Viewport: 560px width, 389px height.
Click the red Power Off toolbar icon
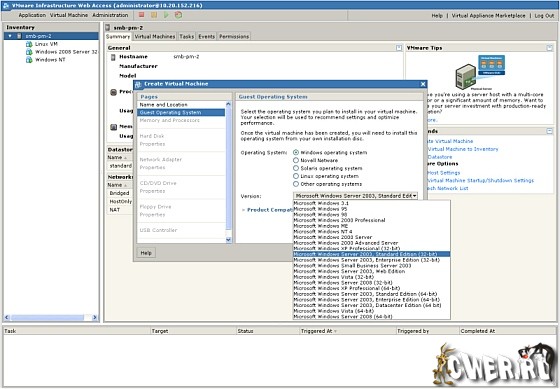tap(141, 15)
